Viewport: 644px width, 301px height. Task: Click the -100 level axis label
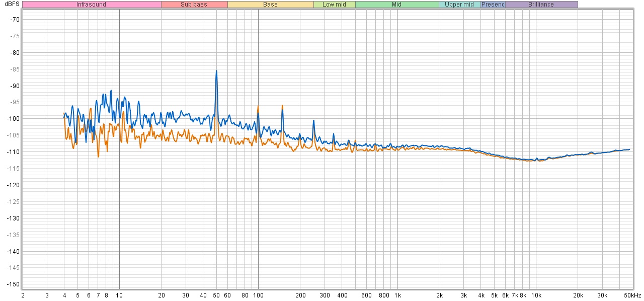(x=14, y=119)
